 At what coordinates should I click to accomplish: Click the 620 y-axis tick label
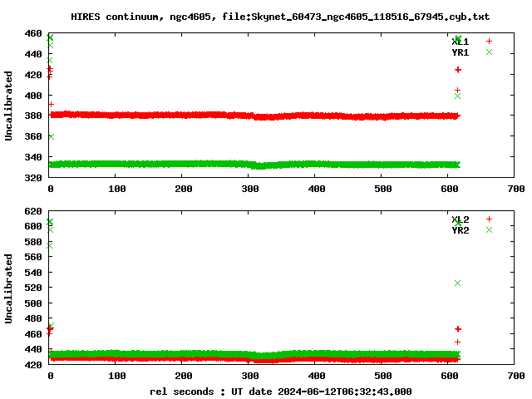tap(33, 211)
